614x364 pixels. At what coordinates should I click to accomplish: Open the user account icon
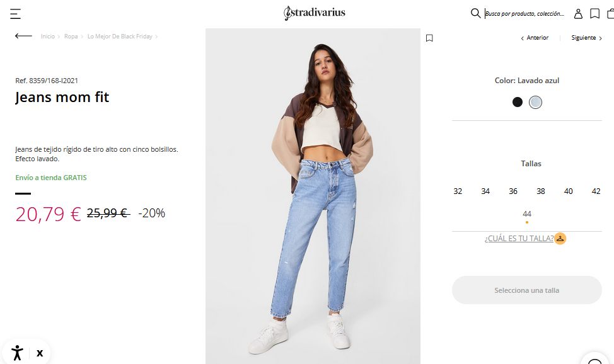(578, 14)
